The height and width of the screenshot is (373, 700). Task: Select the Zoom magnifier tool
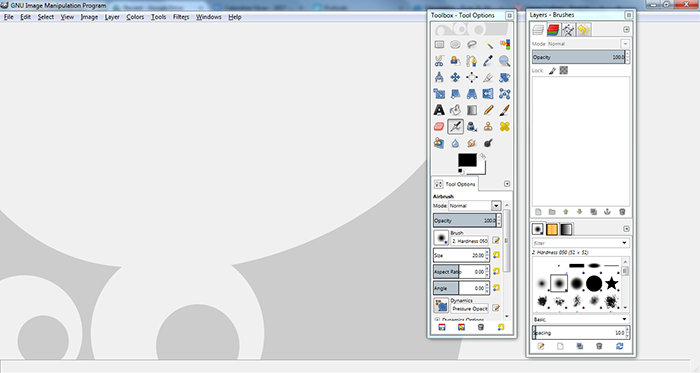[505, 61]
